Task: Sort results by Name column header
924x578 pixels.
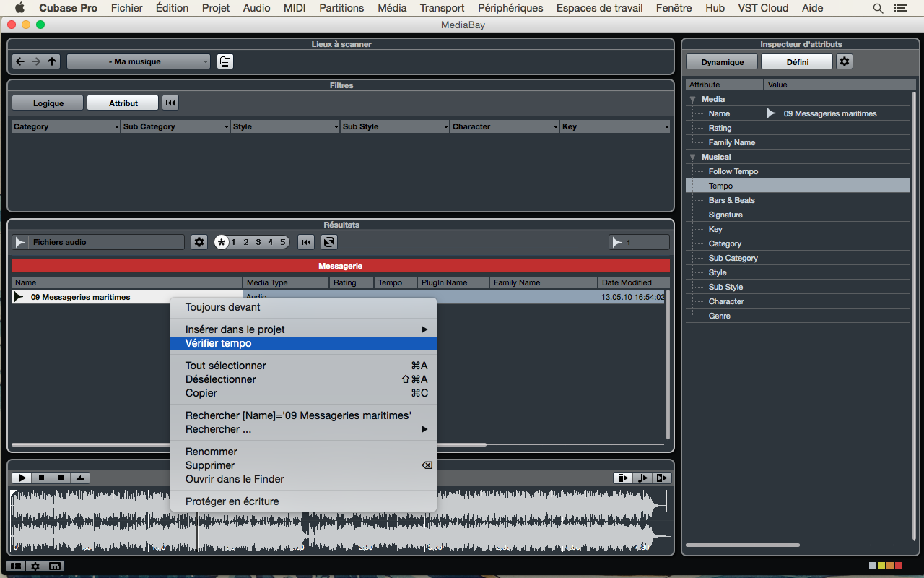Action: [x=127, y=282]
